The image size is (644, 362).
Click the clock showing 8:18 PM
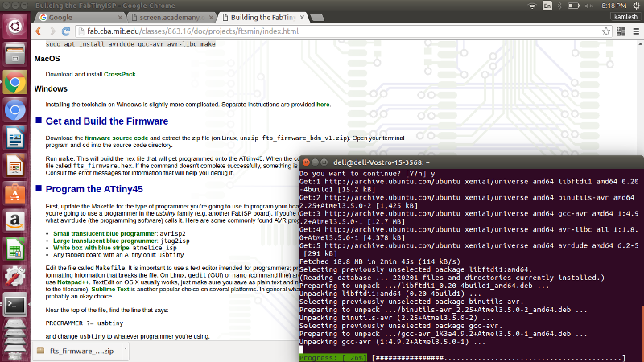pos(613,6)
